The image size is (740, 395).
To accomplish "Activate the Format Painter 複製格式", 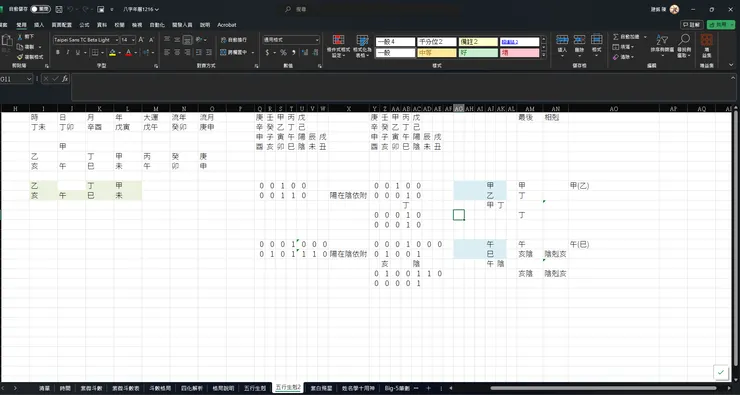I will 30,57.
